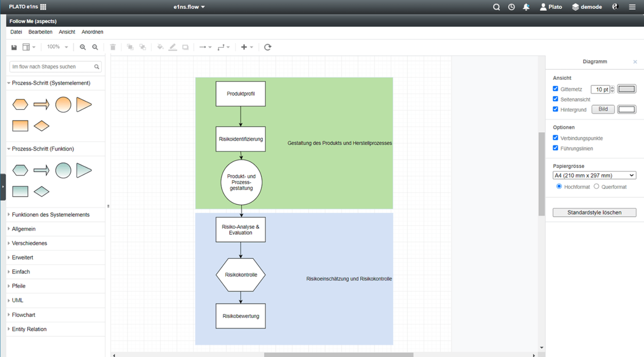Open the plus insert dropdown
Screen dimensions: 644x357
(x=247, y=47)
